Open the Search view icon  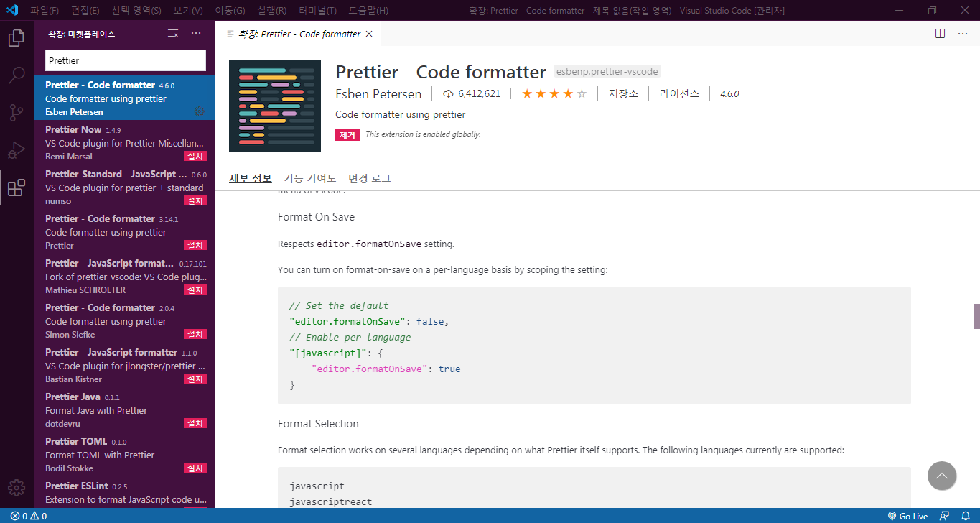pyautogui.click(x=16, y=75)
